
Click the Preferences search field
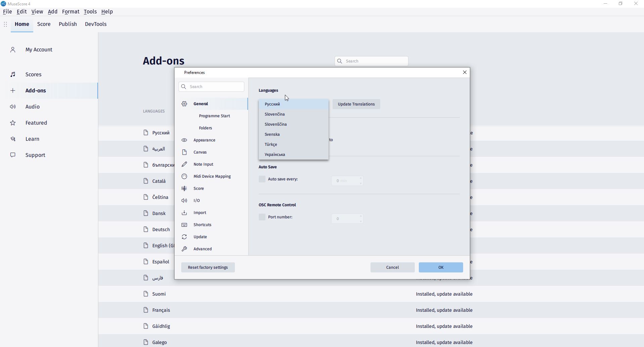click(211, 87)
